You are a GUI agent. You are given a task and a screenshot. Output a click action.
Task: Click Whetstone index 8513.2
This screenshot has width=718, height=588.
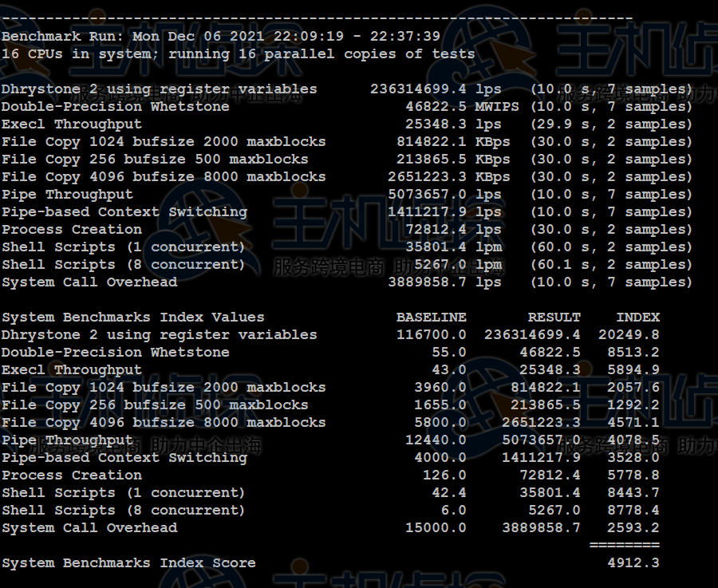tap(633, 352)
